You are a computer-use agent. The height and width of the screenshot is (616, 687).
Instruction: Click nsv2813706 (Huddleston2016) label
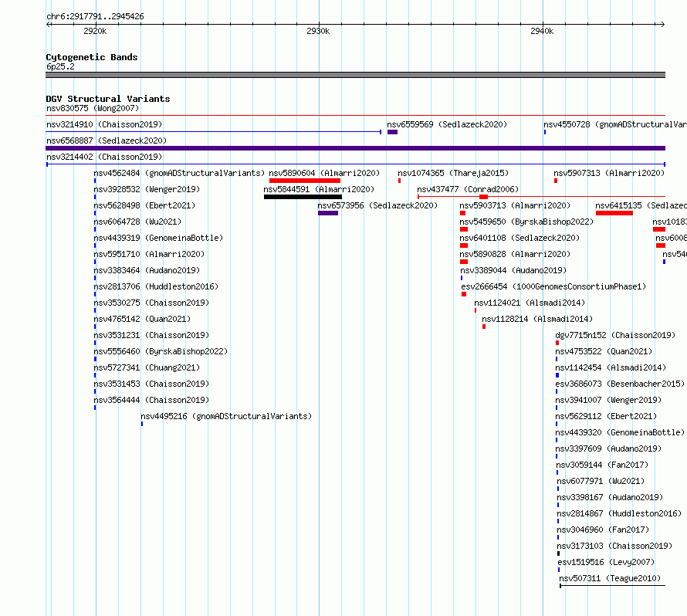click(x=156, y=286)
